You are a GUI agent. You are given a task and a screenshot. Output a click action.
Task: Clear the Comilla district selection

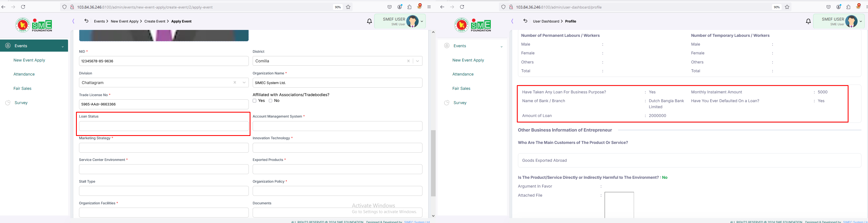click(408, 61)
